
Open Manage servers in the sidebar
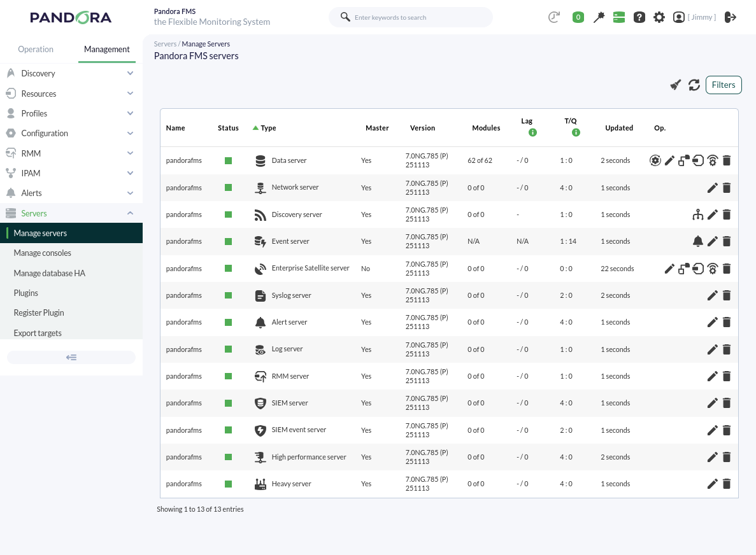[71, 233]
